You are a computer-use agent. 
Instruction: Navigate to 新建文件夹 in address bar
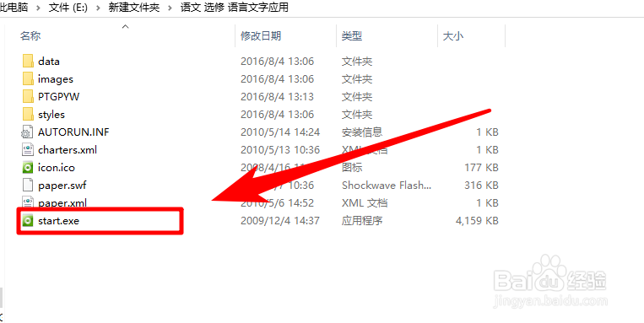pyautogui.click(x=134, y=8)
